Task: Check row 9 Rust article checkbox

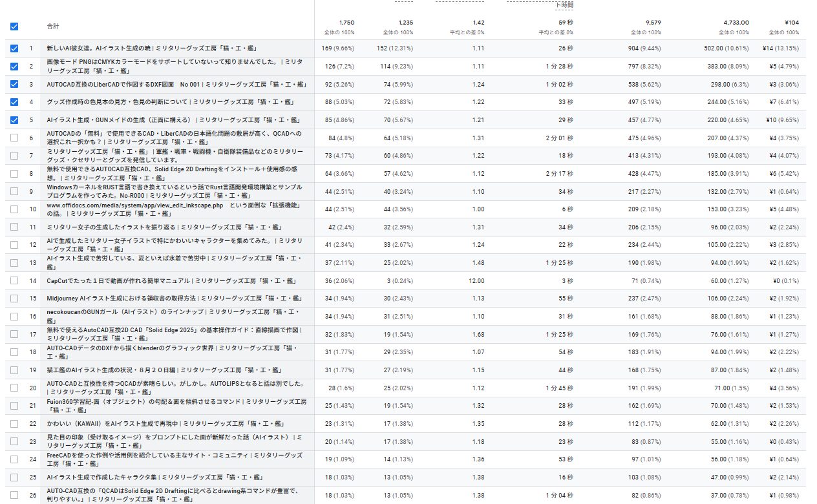Action: pos(14,191)
